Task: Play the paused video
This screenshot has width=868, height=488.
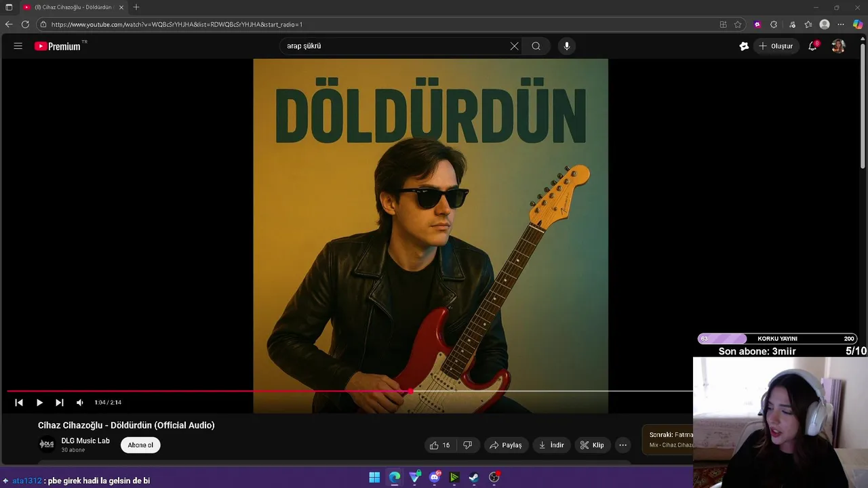Action: click(39, 403)
